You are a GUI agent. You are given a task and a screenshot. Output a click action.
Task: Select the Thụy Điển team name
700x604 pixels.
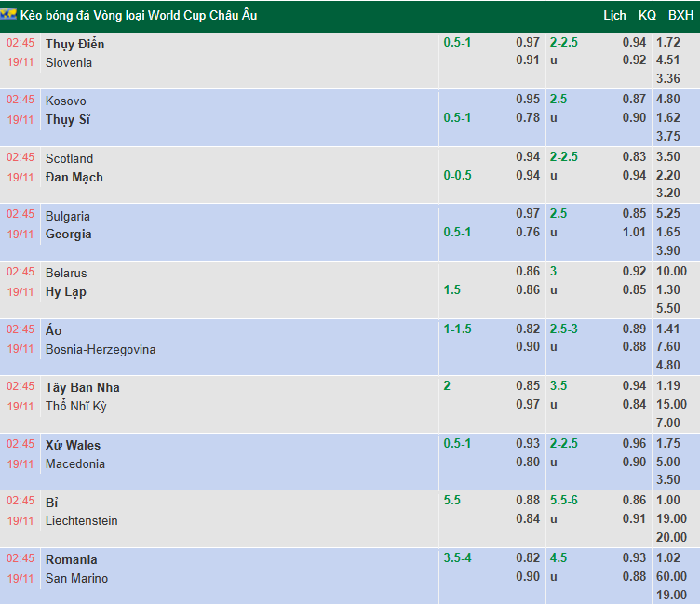[74, 44]
